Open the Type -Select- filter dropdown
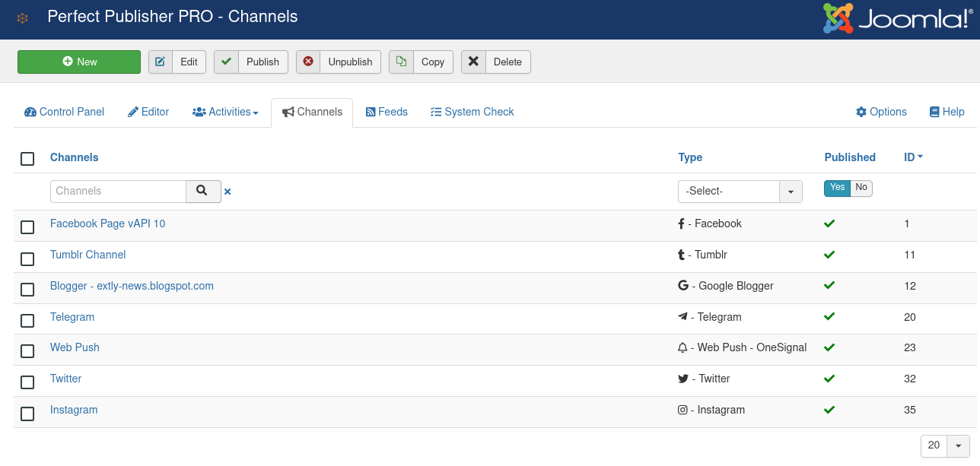980x466 pixels. (740, 192)
